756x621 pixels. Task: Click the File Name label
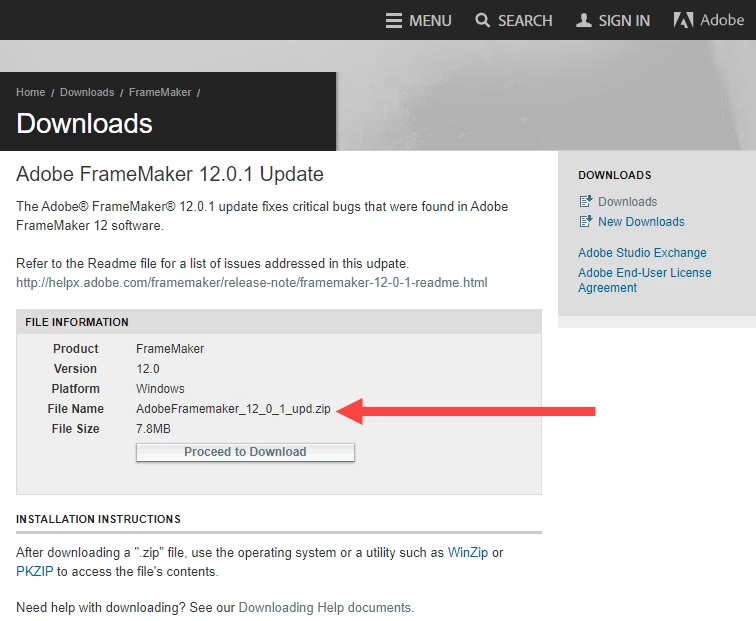pos(76,409)
